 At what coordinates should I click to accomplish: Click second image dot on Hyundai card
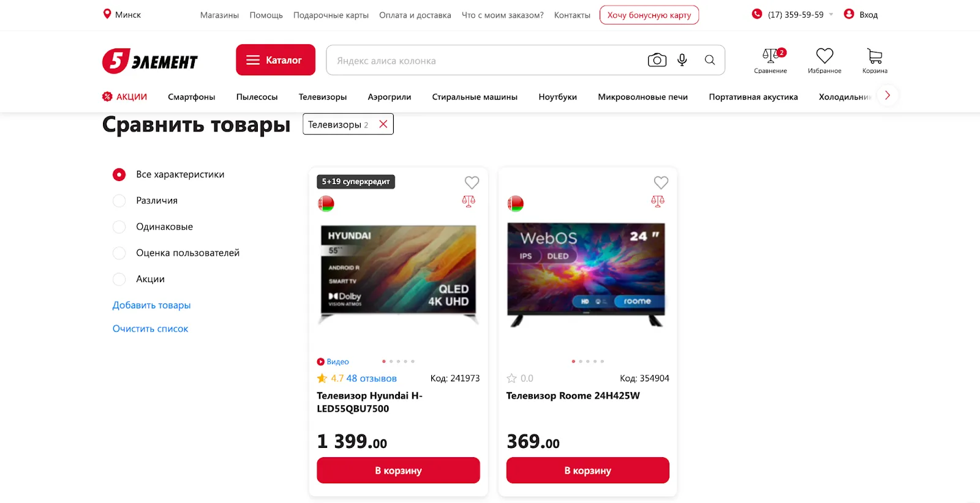(391, 362)
